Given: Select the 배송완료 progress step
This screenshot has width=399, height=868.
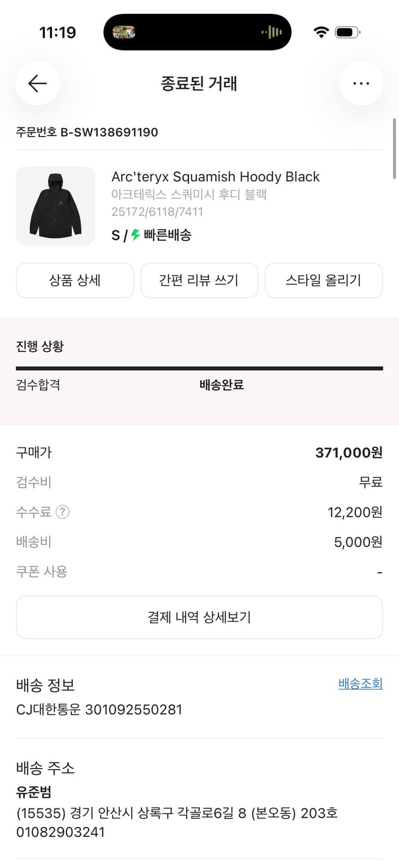Looking at the screenshot, I should click(x=220, y=385).
